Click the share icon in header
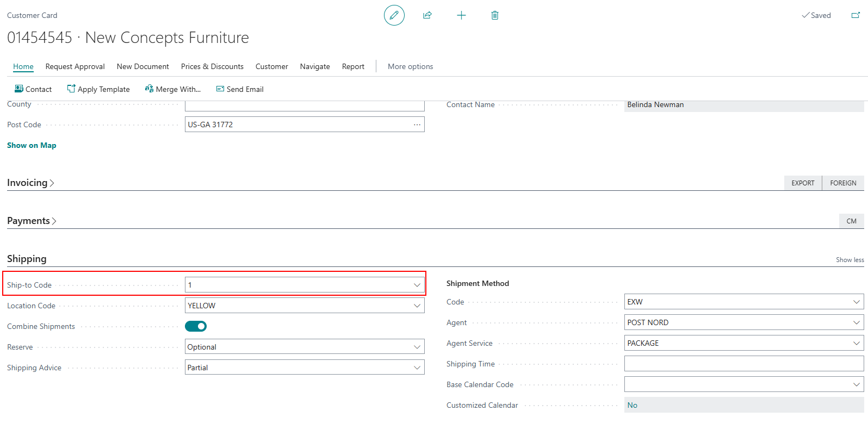The image size is (868, 423). pyautogui.click(x=427, y=15)
